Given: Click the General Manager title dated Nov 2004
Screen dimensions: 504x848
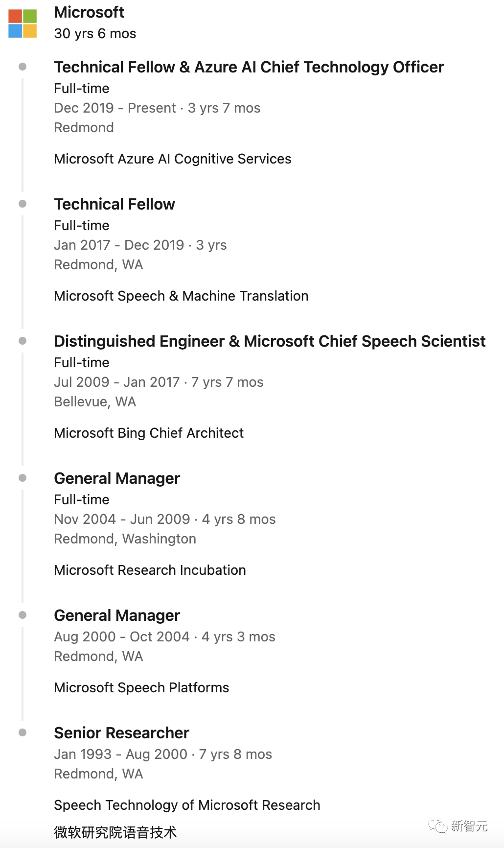Looking at the screenshot, I should (117, 478).
